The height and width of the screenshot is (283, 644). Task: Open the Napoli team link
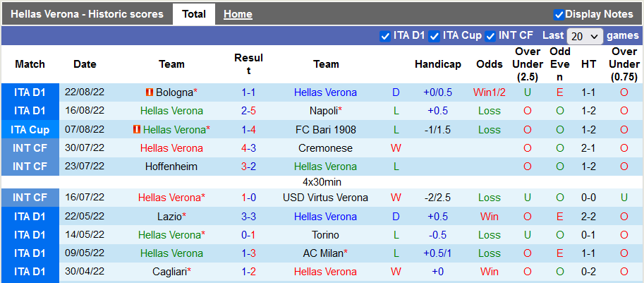325,111
